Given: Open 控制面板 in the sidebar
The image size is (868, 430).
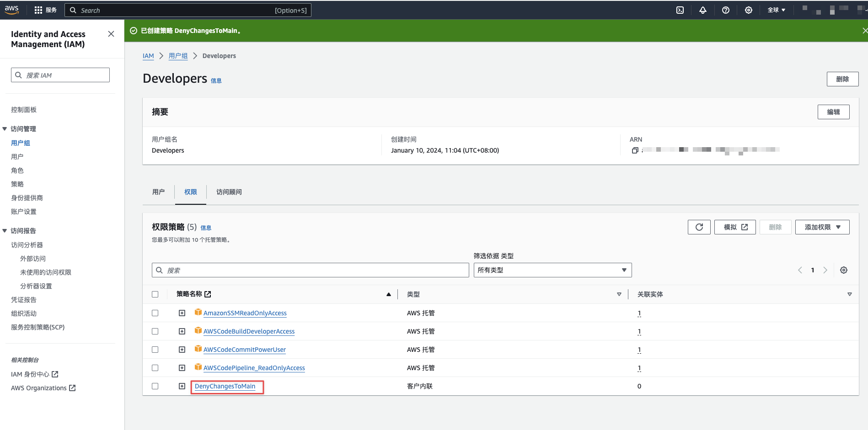Looking at the screenshot, I should [24, 110].
